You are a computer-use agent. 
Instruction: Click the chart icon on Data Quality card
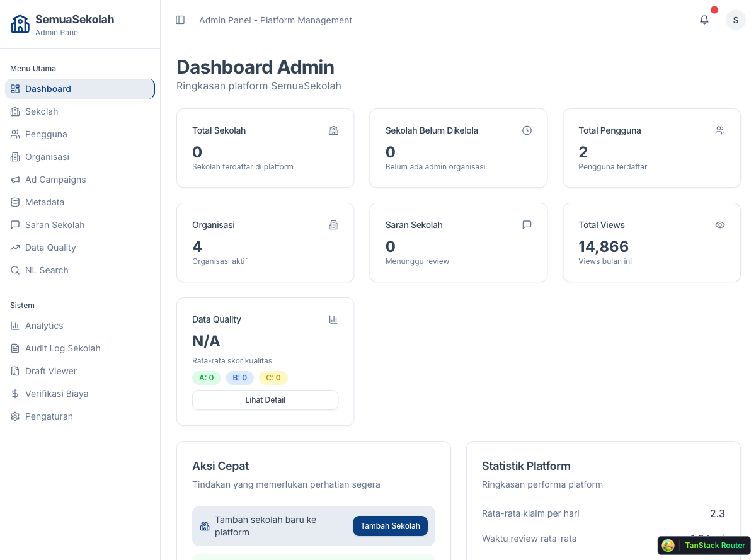333,319
